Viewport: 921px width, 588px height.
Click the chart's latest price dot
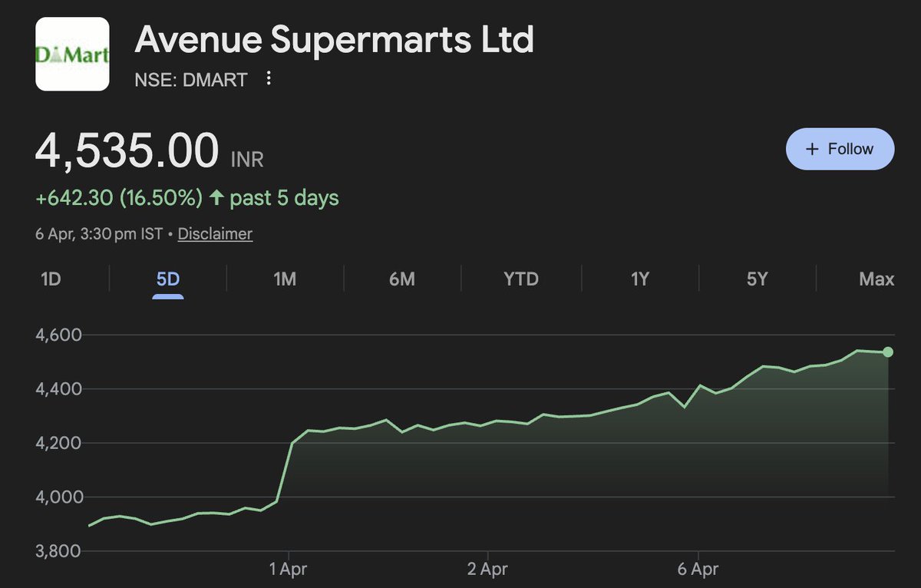pyautogui.click(x=888, y=352)
